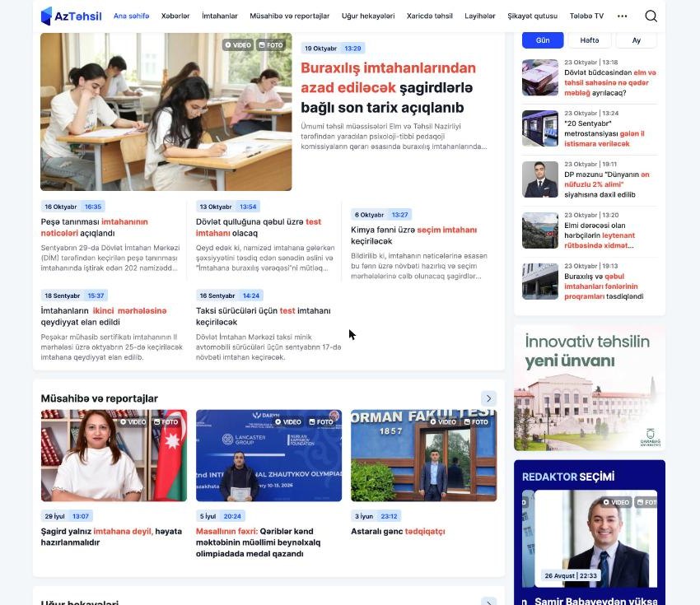Image resolution: width=700 pixels, height=605 pixels.
Task: Click the 18 Sentyabr 15:37 date tag
Action: tap(74, 296)
